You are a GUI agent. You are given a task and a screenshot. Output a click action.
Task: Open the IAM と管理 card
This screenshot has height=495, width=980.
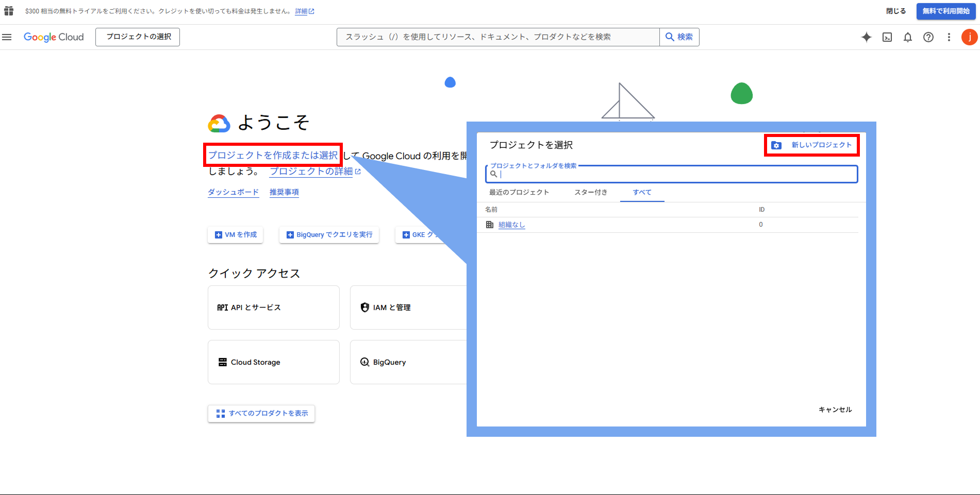pos(408,308)
